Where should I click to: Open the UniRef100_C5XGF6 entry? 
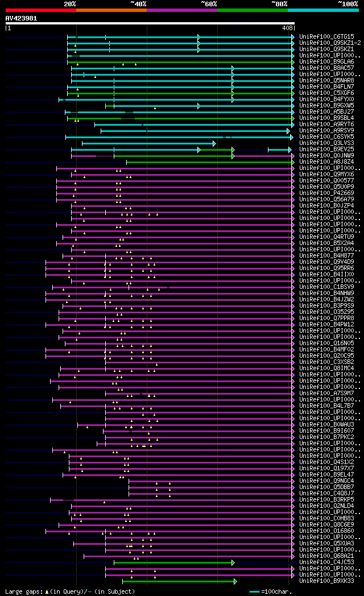pos(326,93)
